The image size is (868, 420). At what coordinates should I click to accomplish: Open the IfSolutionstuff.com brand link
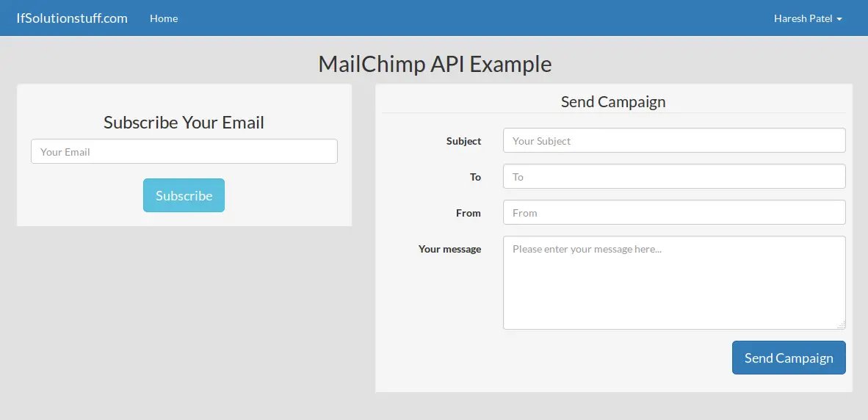72,18
